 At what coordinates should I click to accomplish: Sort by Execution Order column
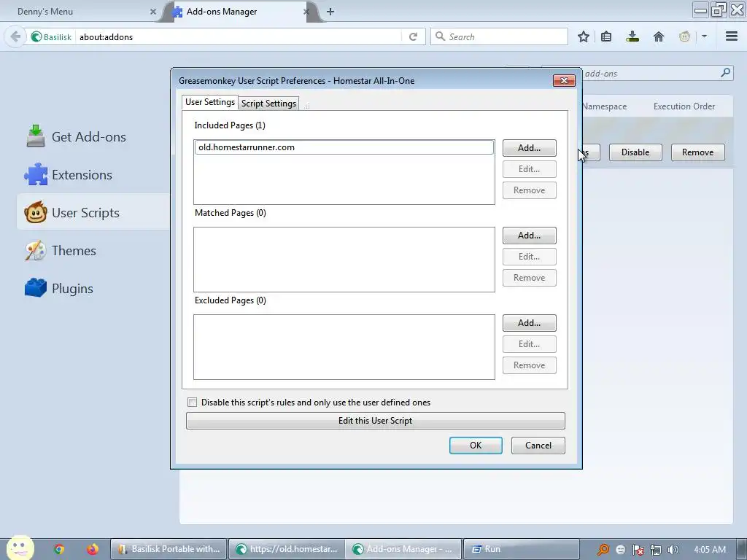tap(684, 106)
